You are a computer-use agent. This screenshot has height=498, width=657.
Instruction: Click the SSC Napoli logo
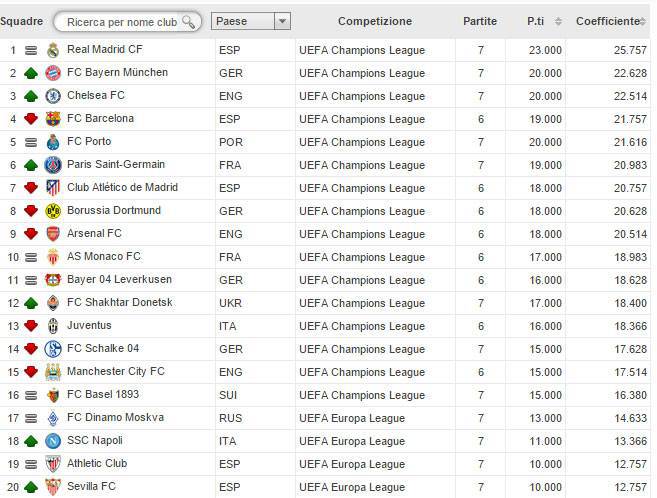click(x=53, y=441)
